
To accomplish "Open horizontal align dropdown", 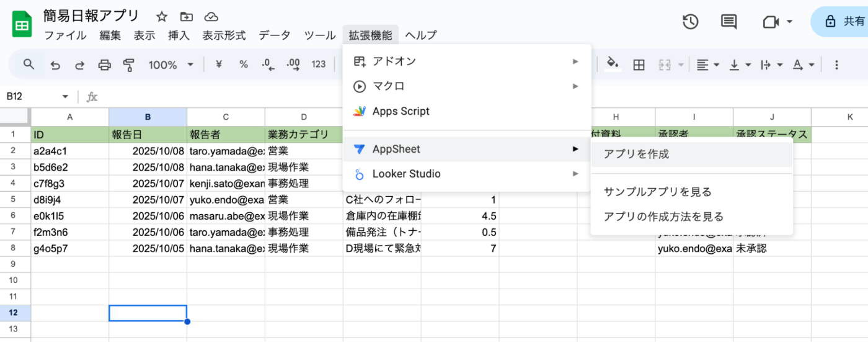I will click(x=707, y=65).
